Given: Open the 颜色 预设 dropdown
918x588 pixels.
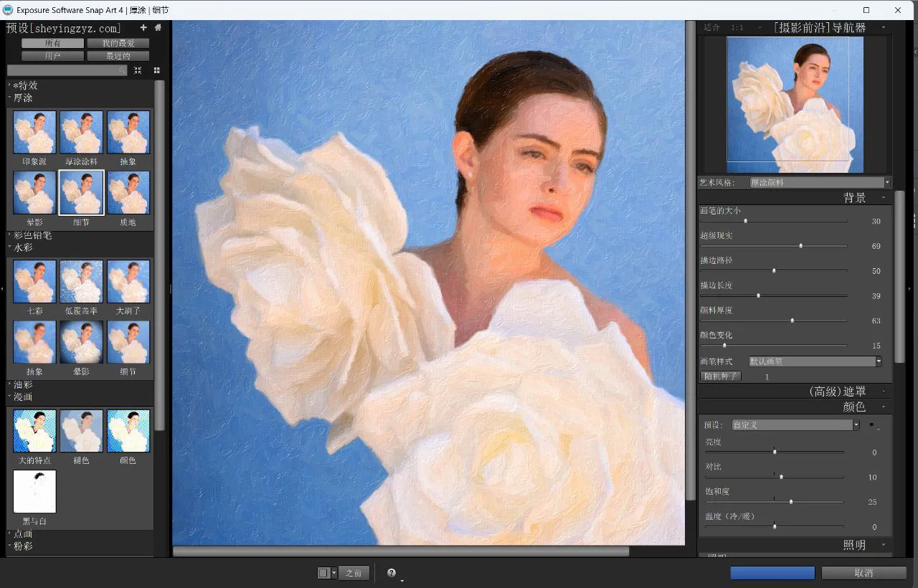Looking at the screenshot, I should pos(795,425).
